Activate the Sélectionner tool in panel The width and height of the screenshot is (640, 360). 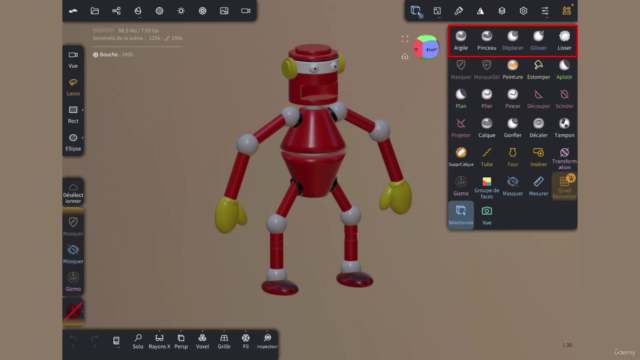pyautogui.click(x=461, y=215)
